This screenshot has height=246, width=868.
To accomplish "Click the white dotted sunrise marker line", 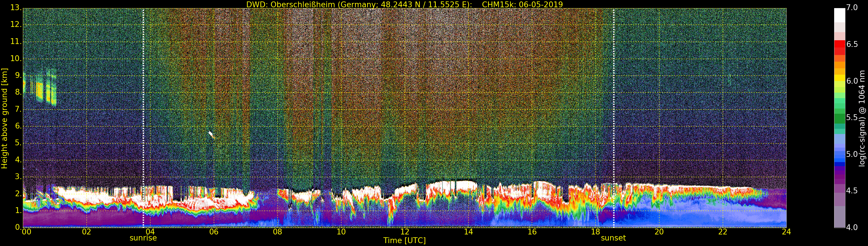I will [143, 118].
